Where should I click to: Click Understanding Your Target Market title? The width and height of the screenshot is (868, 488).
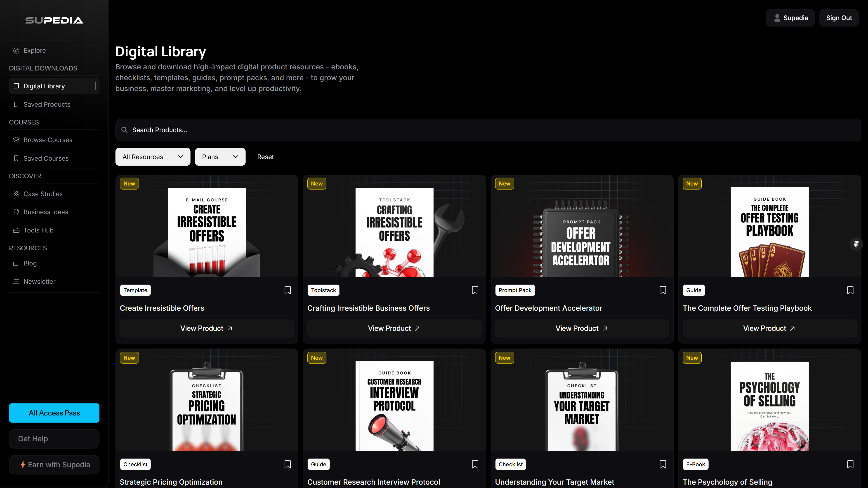(554, 482)
